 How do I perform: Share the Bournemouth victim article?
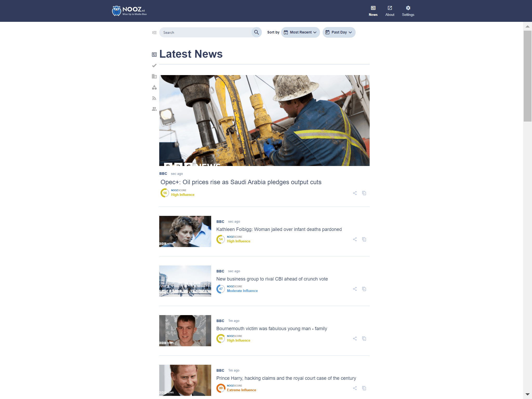click(355, 338)
